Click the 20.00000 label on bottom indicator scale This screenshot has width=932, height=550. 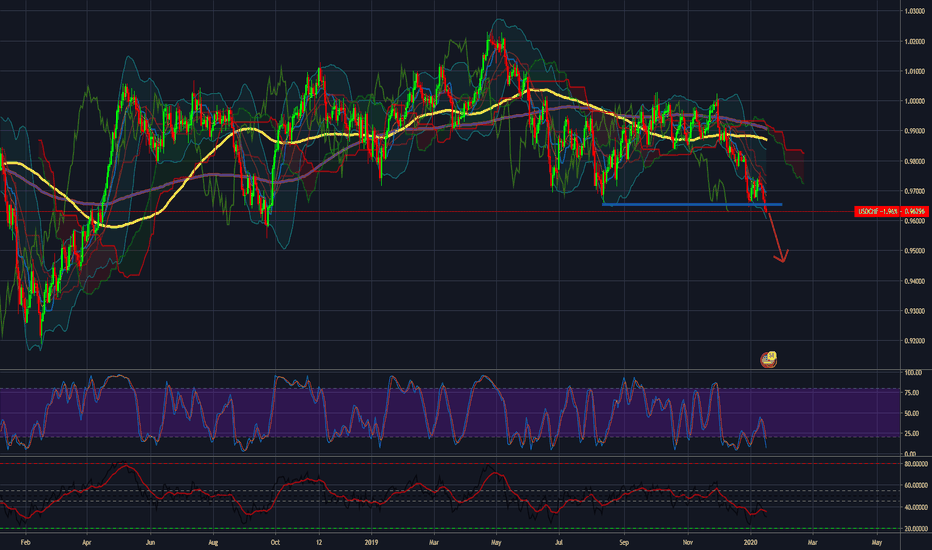pyautogui.click(x=913, y=528)
